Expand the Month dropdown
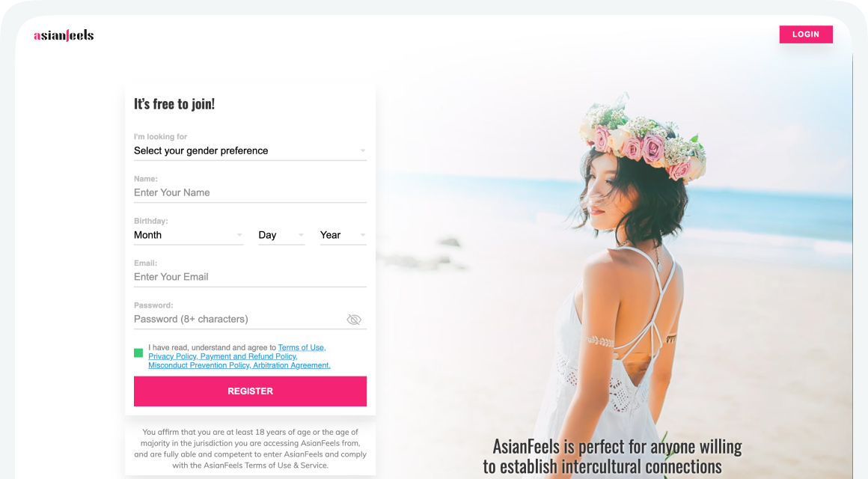This screenshot has width=868, height=479. click(189, 235)
